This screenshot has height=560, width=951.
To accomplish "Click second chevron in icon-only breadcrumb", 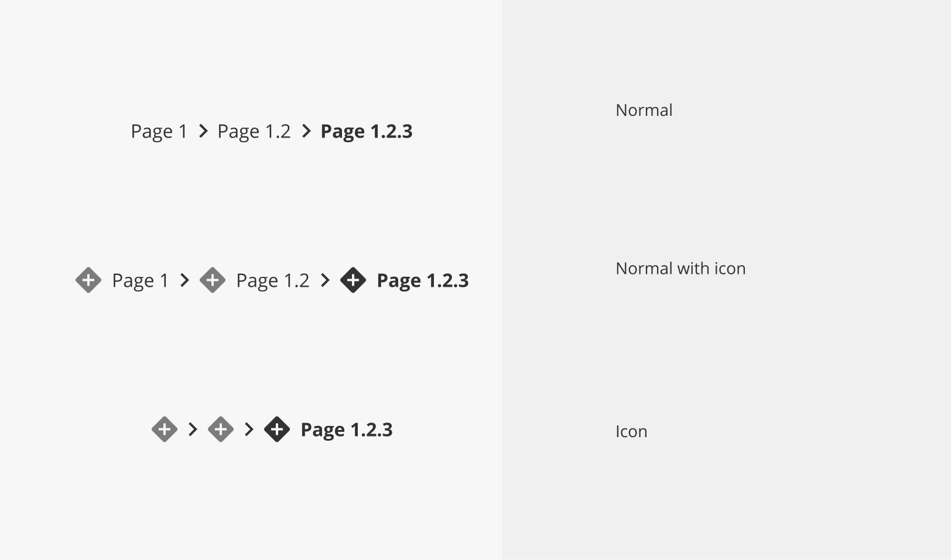I will click(x=249, y=430).
